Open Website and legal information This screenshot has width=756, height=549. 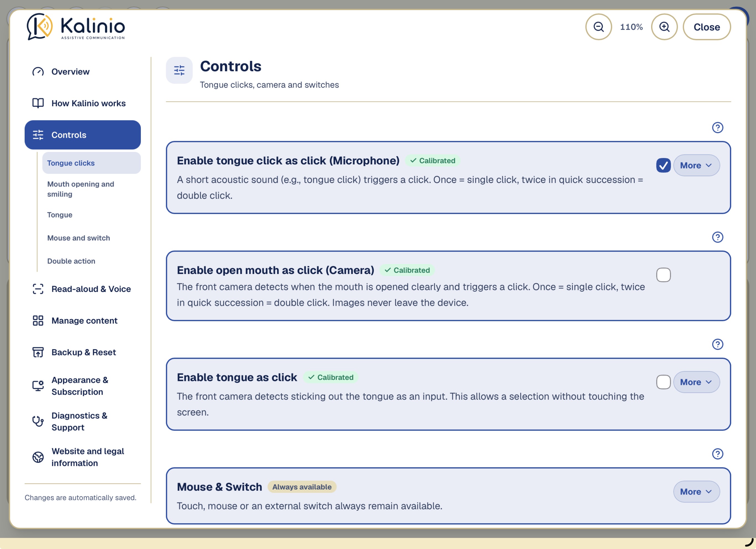click(83, 457)
